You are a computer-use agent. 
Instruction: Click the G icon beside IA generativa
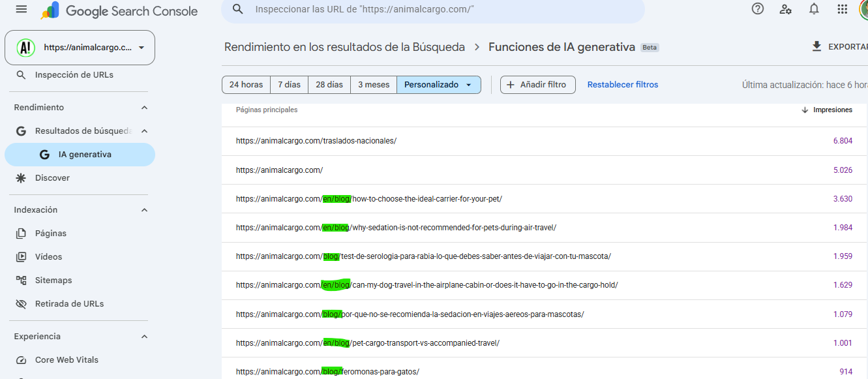click(44, 155)
